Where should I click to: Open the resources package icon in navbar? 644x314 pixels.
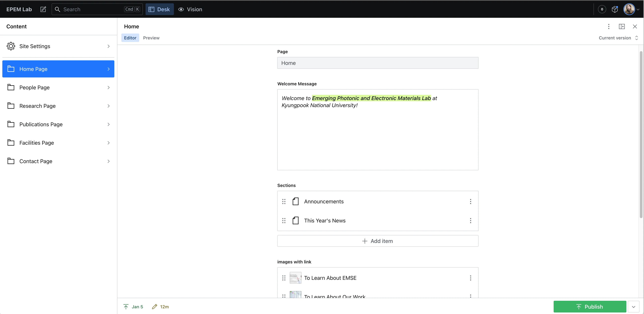(615, 9)
